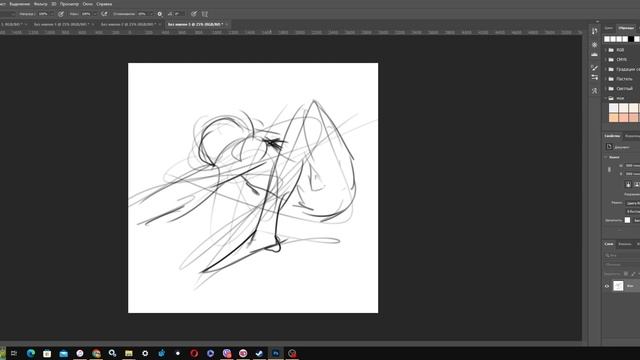Click the Photoshop icon on the taskbar
This screenshot has height=360, width=640.
tap(276, 353)
